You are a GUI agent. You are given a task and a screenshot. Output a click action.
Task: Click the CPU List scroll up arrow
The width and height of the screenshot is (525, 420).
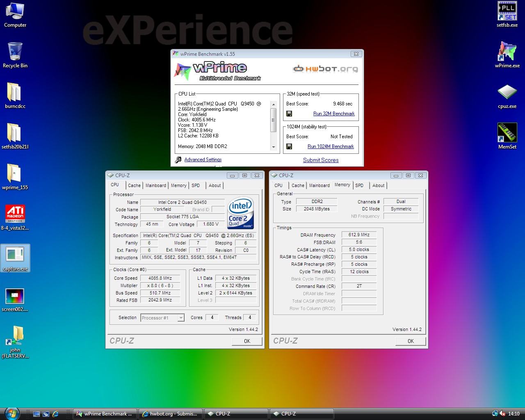click(x=274, y=105)
